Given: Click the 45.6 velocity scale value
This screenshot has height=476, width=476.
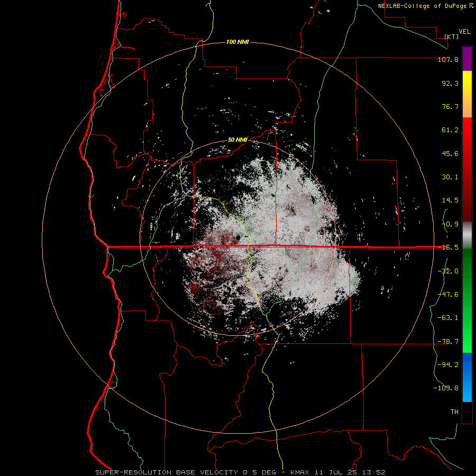Looking at the screenshot, I should (450, 153).
